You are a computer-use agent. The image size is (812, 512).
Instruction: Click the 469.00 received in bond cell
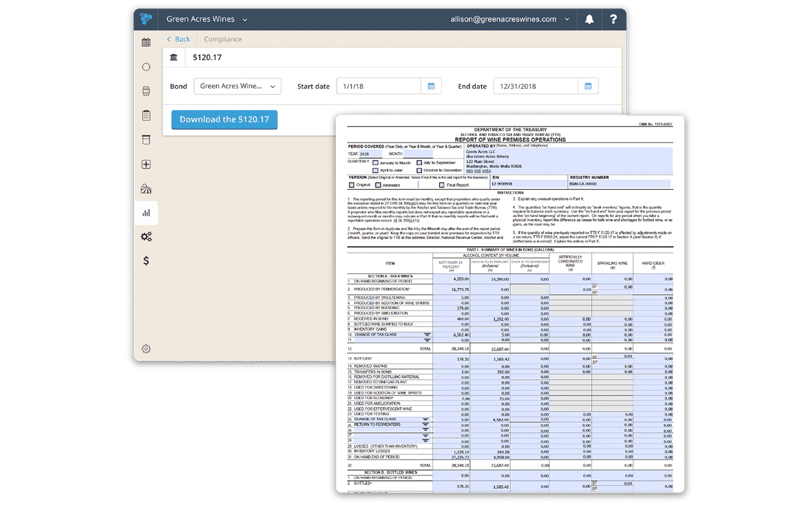tap(452, 319)
